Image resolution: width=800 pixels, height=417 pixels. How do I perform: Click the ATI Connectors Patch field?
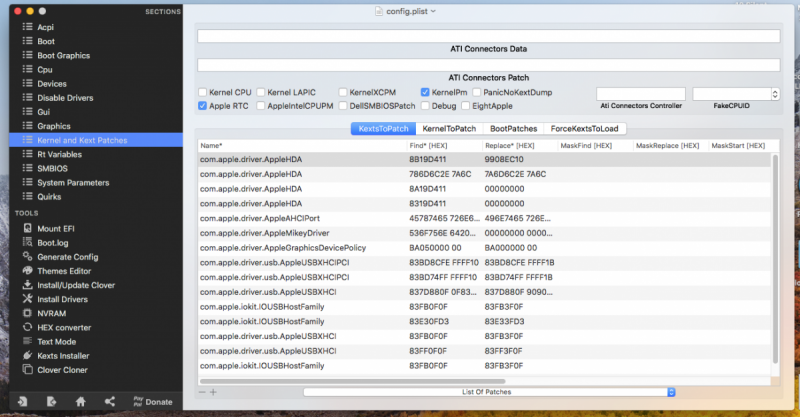489,65
